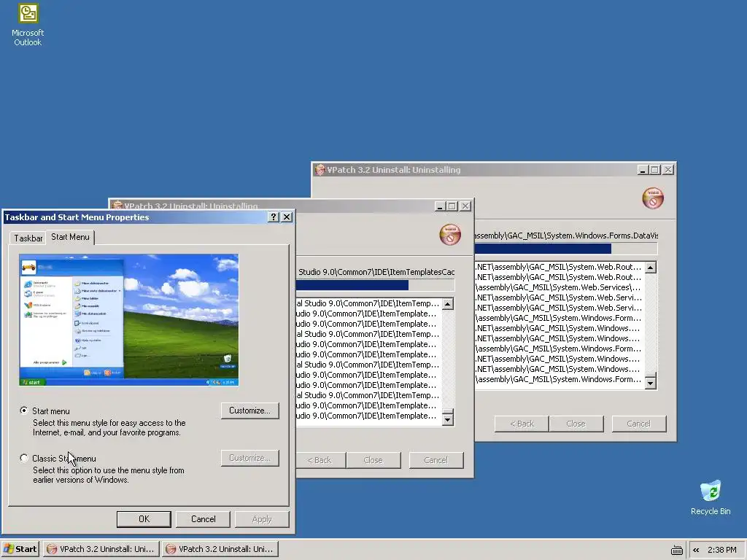Click the up scroll arrow in middle VPatch log list

tap(448, 304)
